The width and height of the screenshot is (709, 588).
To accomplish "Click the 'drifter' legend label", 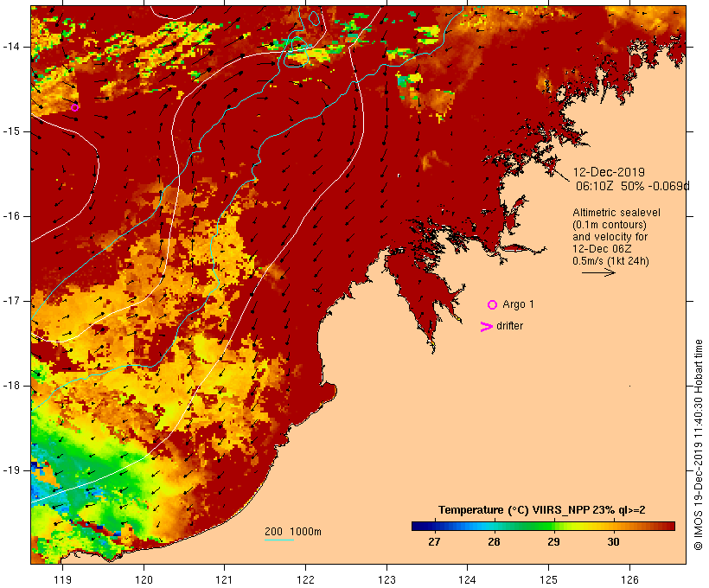I will pyautogui.click(x=509, y=326).
